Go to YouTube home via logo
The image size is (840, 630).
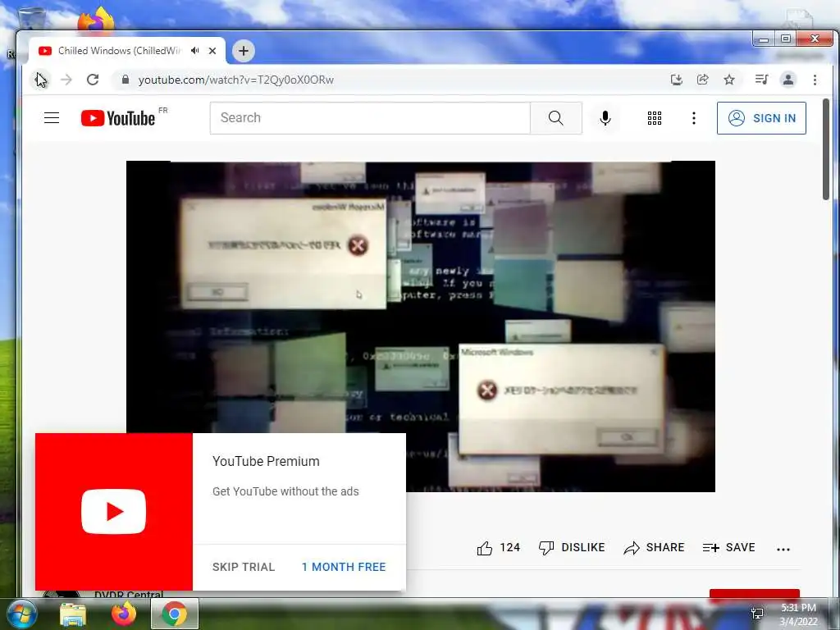pyautogui.click(x=118, y=118)
